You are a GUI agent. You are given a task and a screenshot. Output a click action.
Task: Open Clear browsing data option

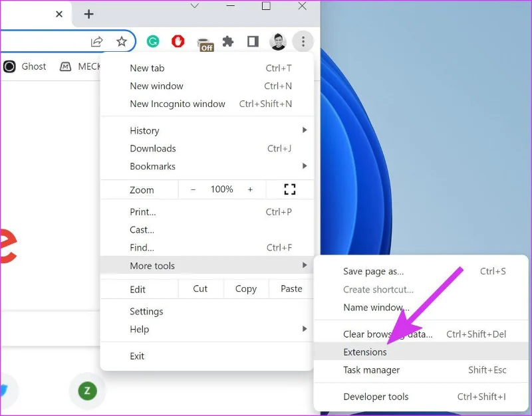pos(421,334)
